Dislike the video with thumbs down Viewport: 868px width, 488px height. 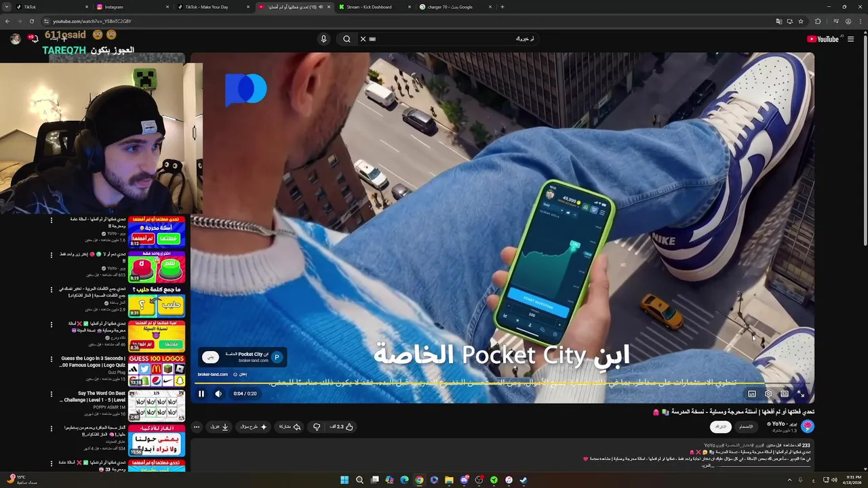pyautogui.click(x=317, y=427)
